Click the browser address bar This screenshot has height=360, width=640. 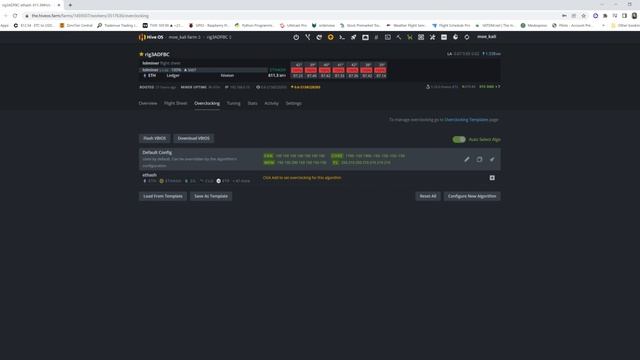(x=286, y=16)
